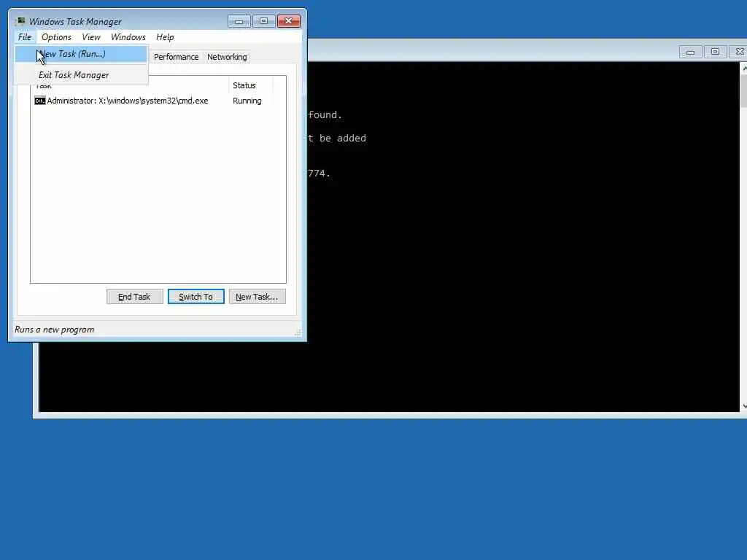Minimize the command prompt window
The width and height of the screenshot is (747, 560).
[690, 52]
